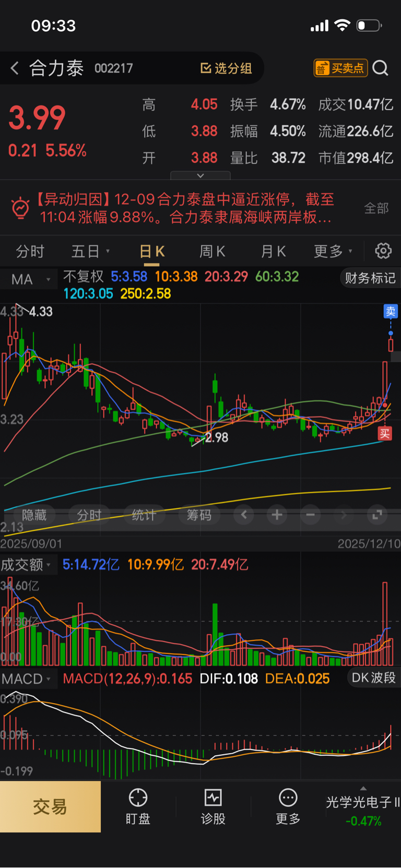Change the MACD indicator dropdown
This screenshot has height=868, width=401.
click(x=28, y=679)
